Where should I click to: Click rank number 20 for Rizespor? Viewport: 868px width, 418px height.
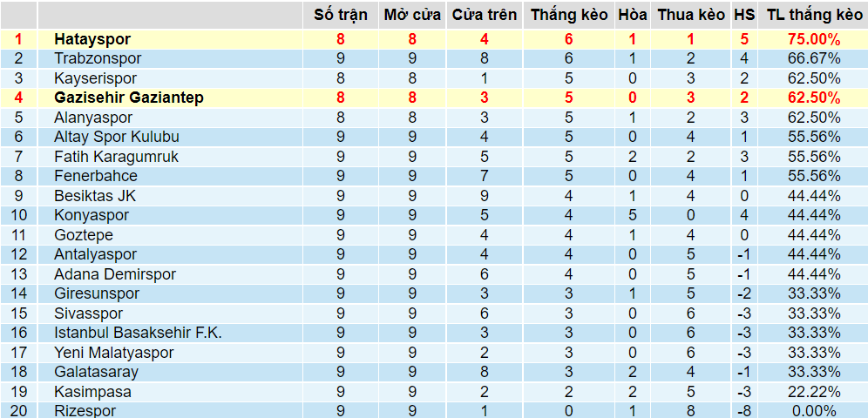pyautogui.click(x=18, y=411)
